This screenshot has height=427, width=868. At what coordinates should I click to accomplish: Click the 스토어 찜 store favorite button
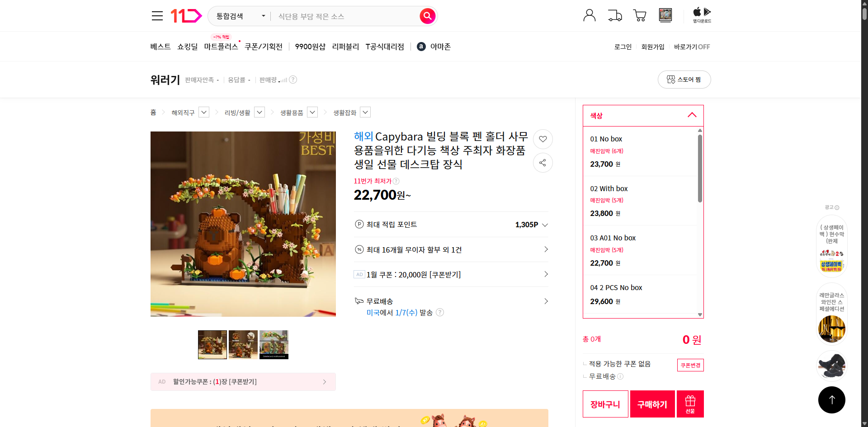tap(684, 79)
